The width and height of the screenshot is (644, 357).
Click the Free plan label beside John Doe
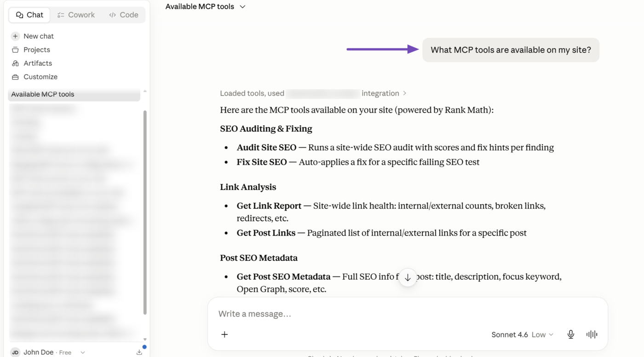tap(65, 352)
